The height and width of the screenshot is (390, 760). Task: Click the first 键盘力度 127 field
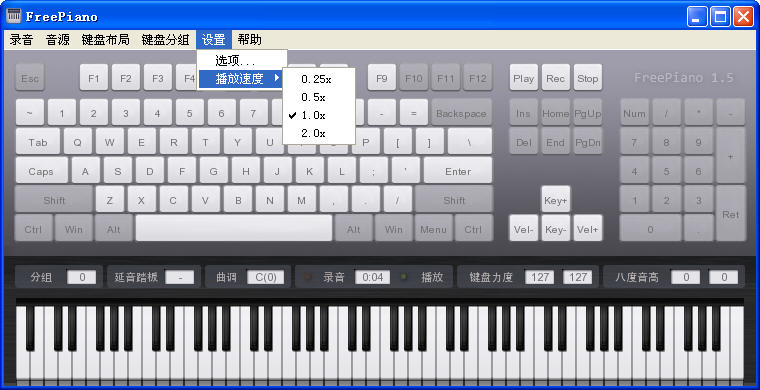point(539,277)
